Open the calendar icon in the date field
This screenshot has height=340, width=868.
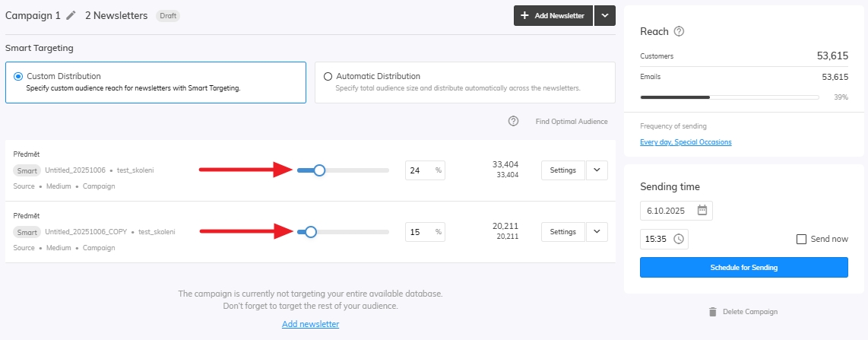click(x=702, y=211)
